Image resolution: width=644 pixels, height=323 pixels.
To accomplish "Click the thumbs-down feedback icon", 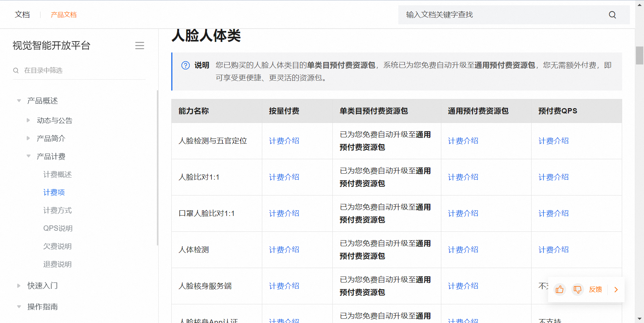I will [x=577, y=290].
